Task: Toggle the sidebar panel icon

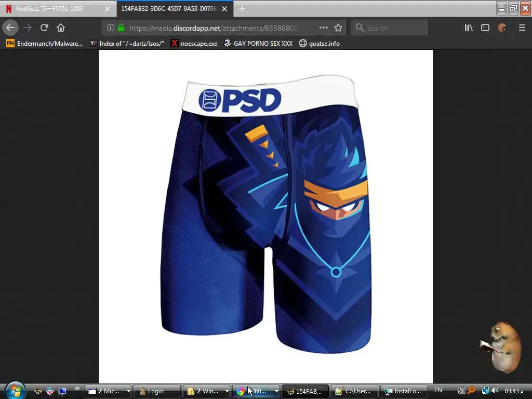Action: click(x=485, y=28)
